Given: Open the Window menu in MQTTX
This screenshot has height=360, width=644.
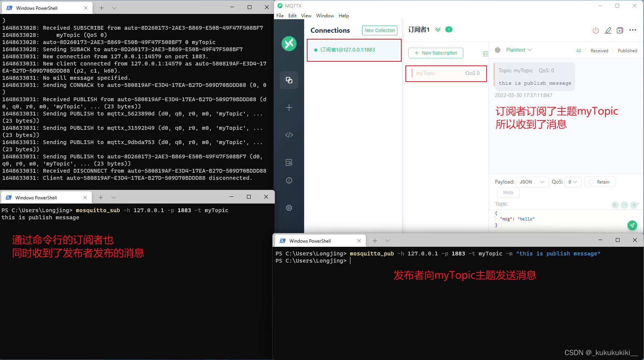Looking at the screenshot, I should [325, 16].
